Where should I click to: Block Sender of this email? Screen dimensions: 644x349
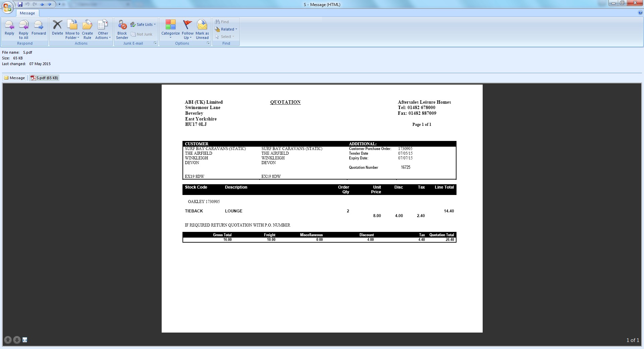[x=122, y=29]
